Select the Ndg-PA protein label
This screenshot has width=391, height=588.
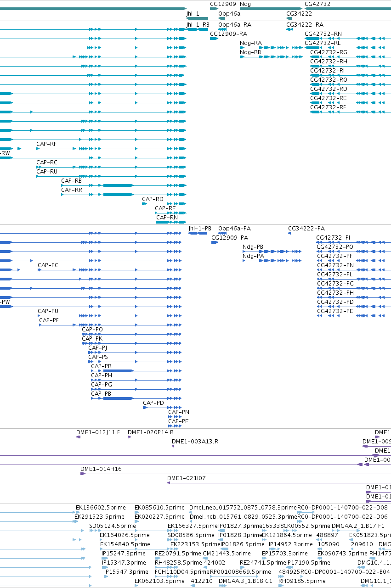[253, 256]
